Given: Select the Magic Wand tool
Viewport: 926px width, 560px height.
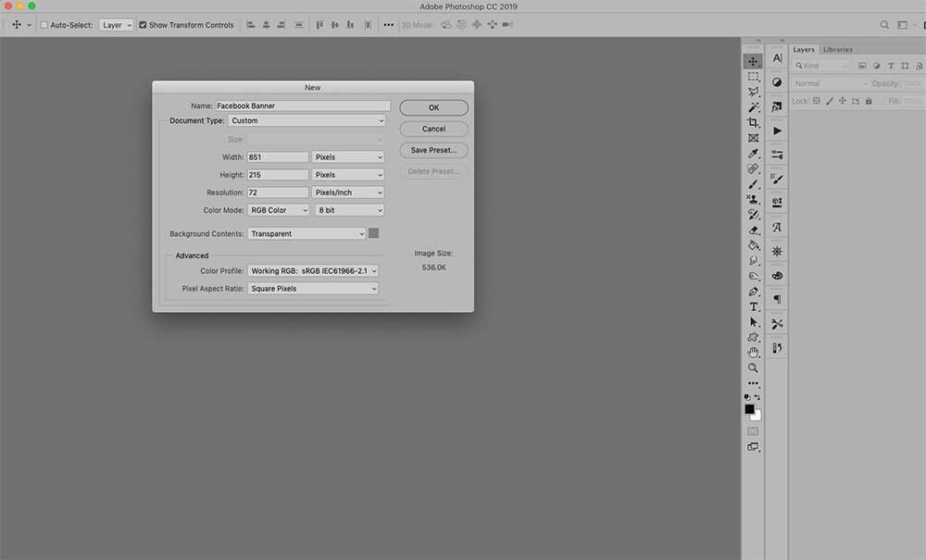Looking at the screenshot, I should point(753,107).
